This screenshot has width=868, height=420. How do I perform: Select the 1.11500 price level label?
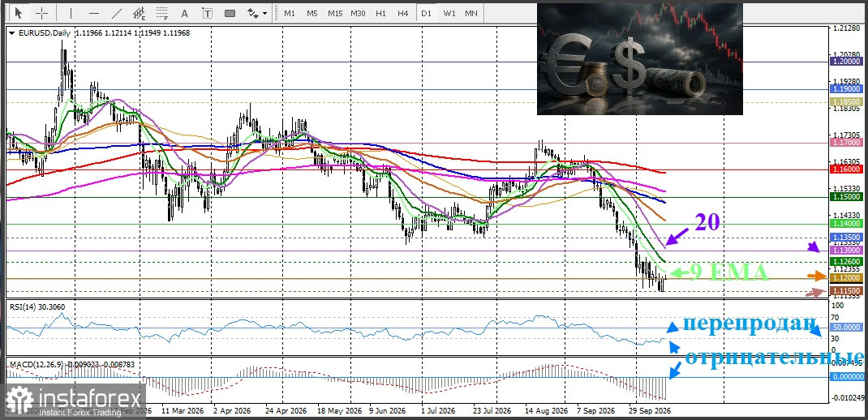[846, 290]
